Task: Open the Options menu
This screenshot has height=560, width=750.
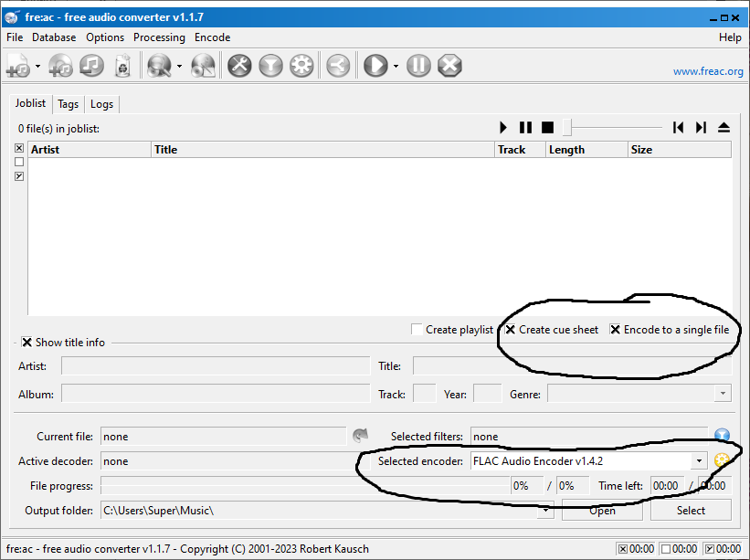Action: tap(105, 37)
